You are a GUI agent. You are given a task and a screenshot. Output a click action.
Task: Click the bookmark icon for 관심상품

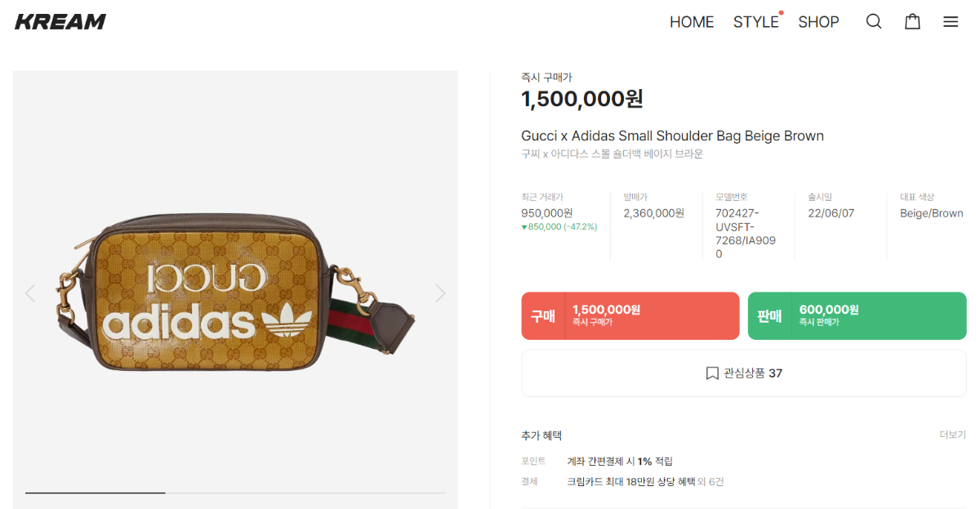tap(712, 373)
